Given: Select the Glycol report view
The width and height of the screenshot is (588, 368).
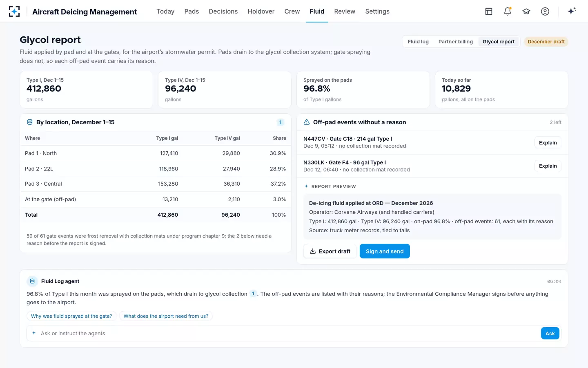Looking at the screenshot, I should point(499,42).
